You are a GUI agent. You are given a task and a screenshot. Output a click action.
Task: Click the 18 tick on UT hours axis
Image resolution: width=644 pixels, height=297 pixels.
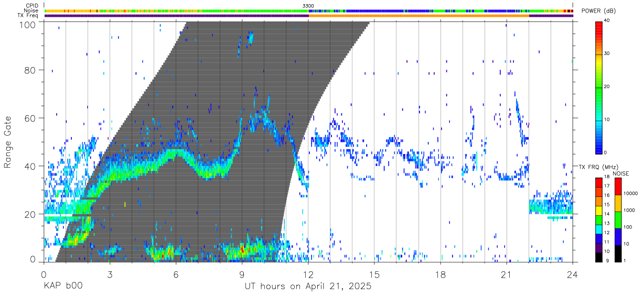click(441, 275)
